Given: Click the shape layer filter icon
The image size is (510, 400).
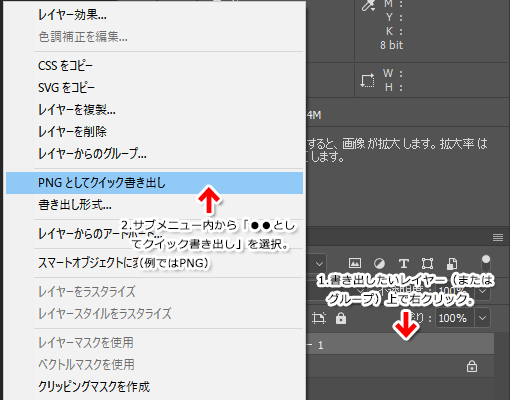Looking at the screenshot, I should click(x=428, y=263).
